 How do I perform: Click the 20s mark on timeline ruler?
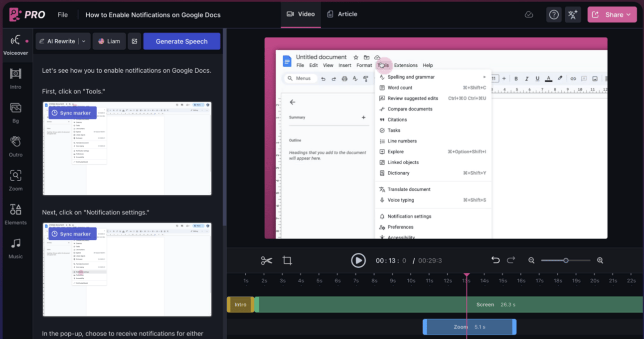point(595,281)
